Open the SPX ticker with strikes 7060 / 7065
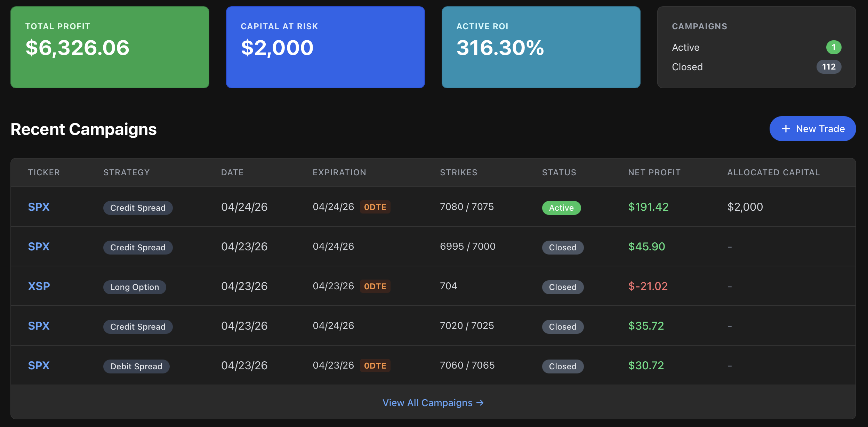This screenshot has width=868, height=427. [39, 365]
